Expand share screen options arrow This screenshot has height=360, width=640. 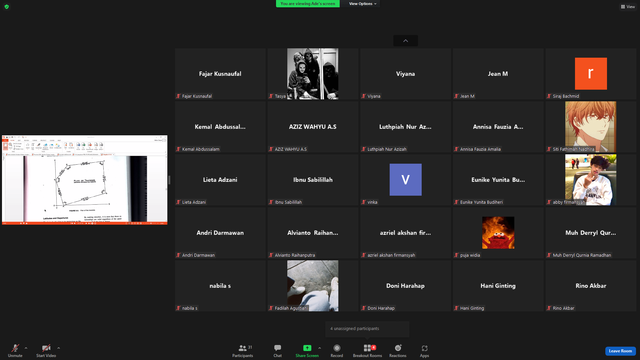320,348
